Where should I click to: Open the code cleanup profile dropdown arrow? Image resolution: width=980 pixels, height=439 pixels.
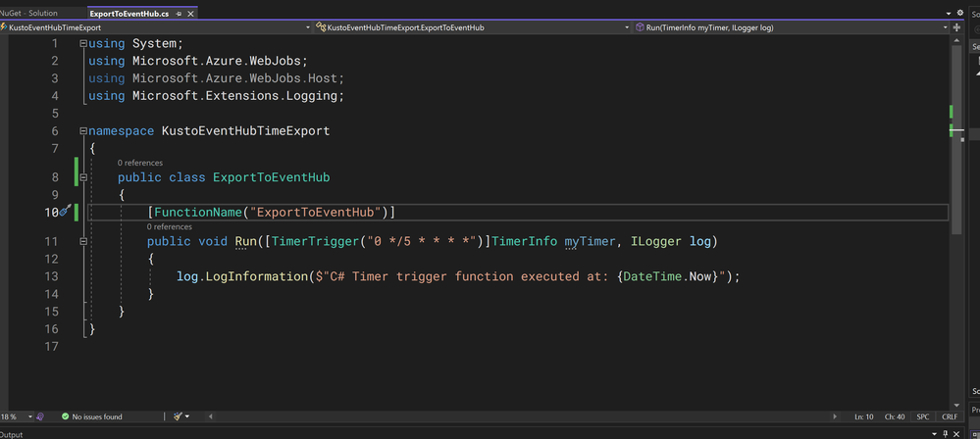(x=186, y=416)
